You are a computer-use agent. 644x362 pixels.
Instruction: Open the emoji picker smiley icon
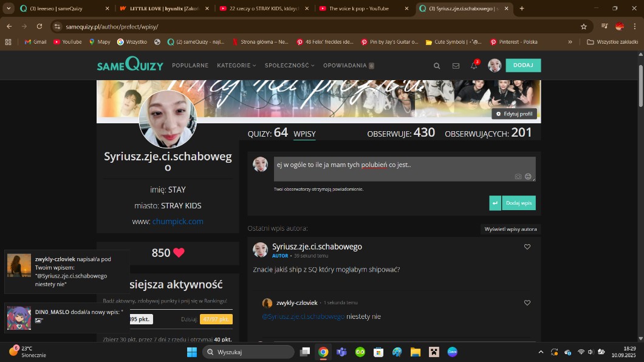pos(528,177)
